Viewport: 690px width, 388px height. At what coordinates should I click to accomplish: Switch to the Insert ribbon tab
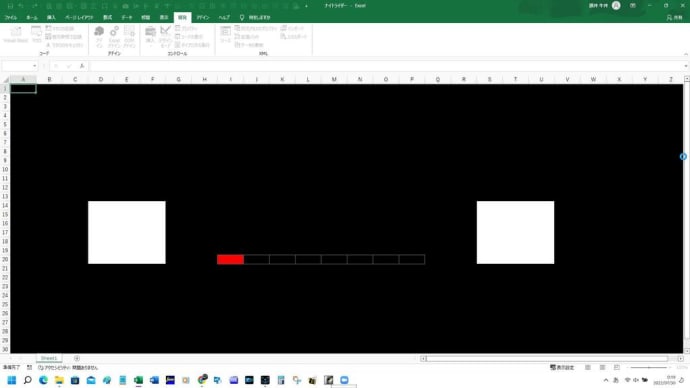[51, 18]
